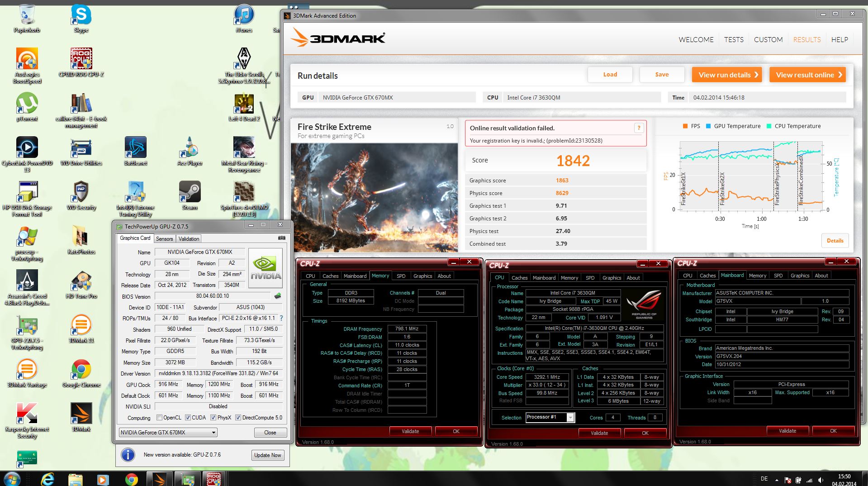Open Intel Extreme Tuning Utility shortcut
The image size is (868, 486).
tap(136, 198)
